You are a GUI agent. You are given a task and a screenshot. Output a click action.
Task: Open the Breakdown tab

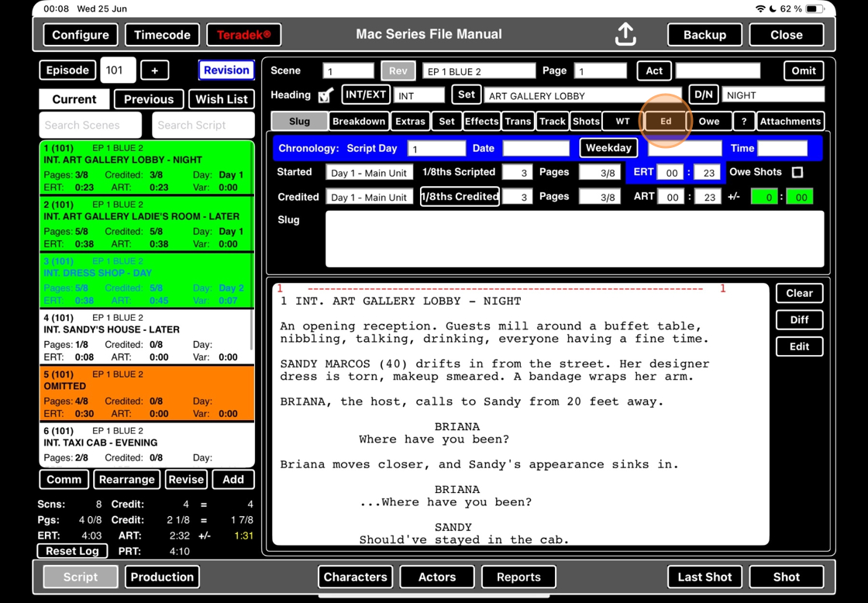[x=359, y=121]
